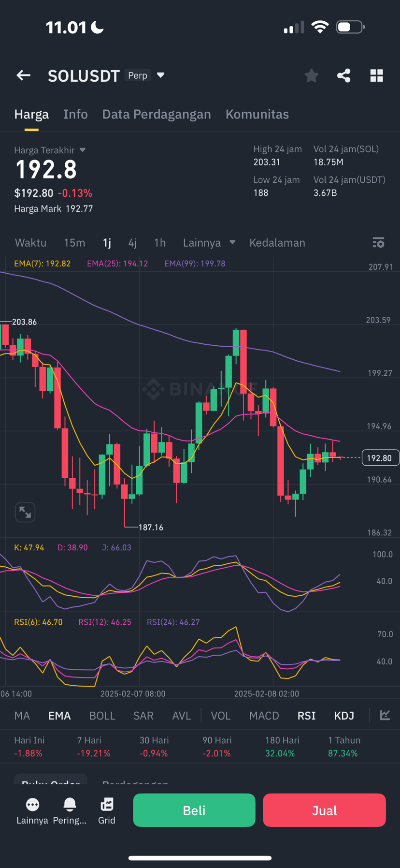Tap the 1 Tahun 87.34% performance
400x868 pixels.
[344, 747]
